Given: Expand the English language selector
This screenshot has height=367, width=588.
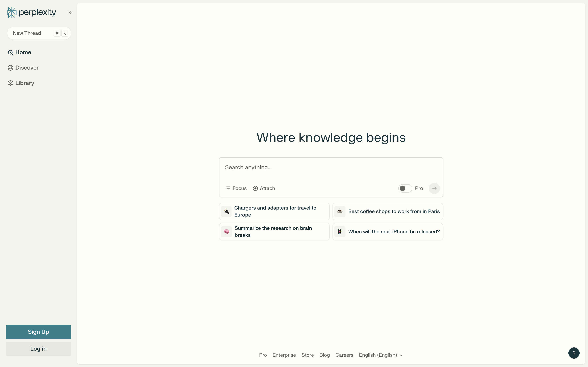Looking at the screenshot, I should [x=380, y=355].
